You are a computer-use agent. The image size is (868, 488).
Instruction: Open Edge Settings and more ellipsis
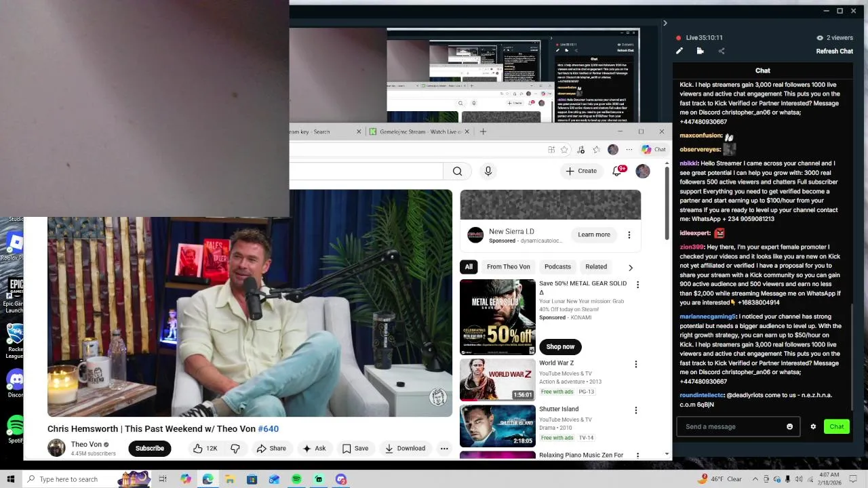pos(628,149)
